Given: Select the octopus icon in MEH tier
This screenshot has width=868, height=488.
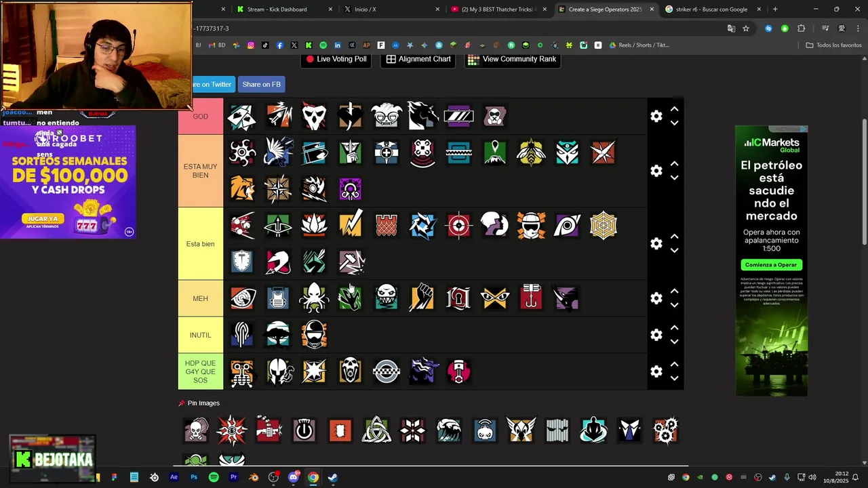Looking at the screenshot, I should pos(314,298).
